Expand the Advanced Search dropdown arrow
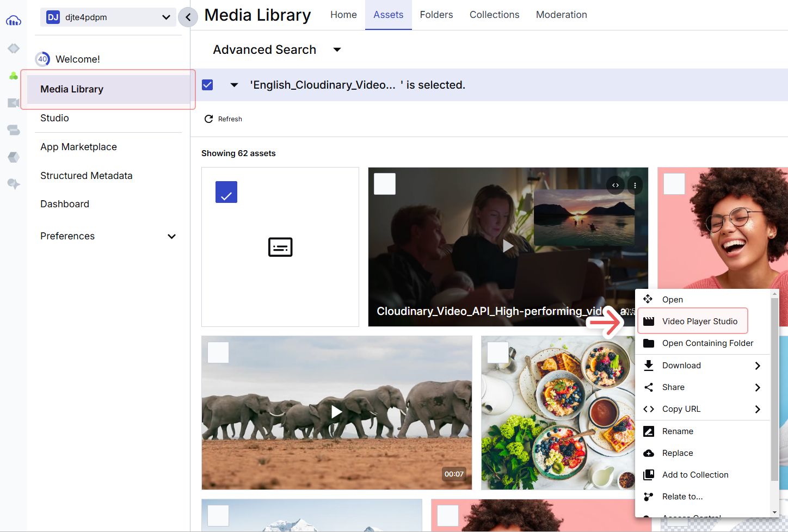788x532 pixels. 337,50
